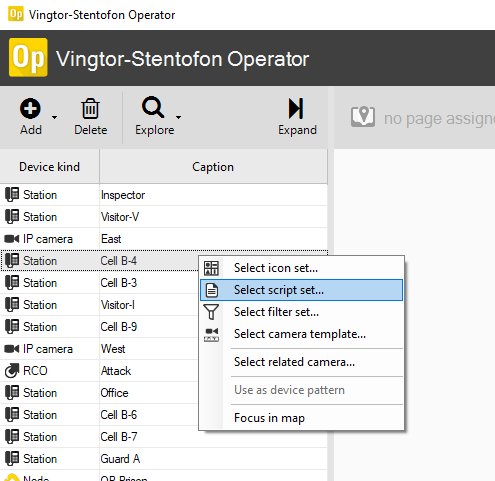The image size is (495, 481).
Task: Click station icon in Visitor-V row
Action: (x=12, y=217)
